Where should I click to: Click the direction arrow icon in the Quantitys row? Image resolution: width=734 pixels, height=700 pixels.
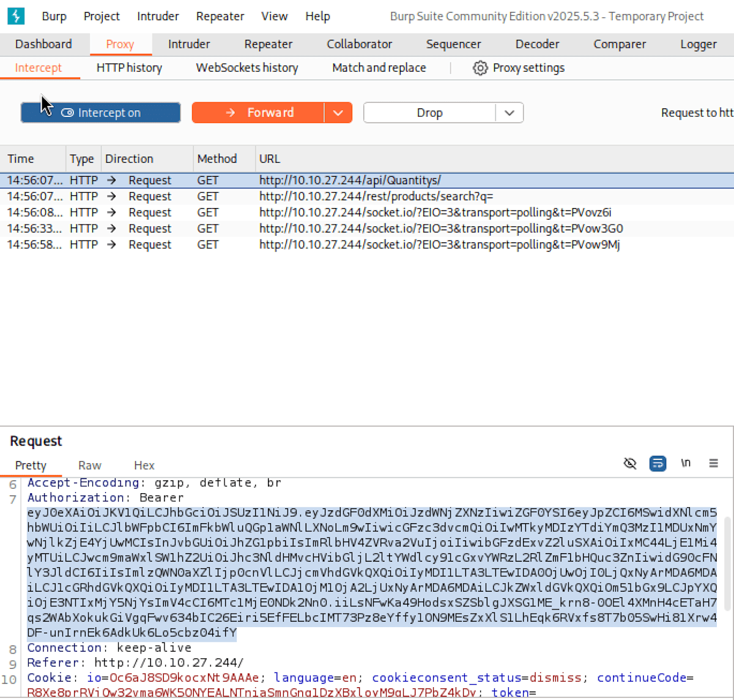pyautogui.click(x=111, y=181)
